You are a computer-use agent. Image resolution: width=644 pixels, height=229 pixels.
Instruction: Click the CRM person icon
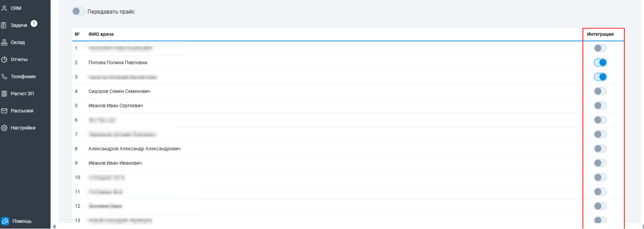[4, 8]
